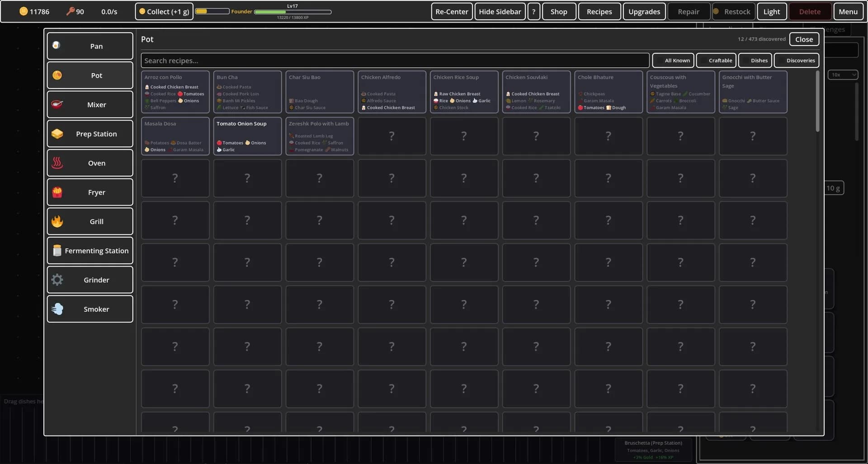This screenshot has height=464, width=868.
Task: Select the Chicken Rice Soup recipe card
Action: click(x=464, y=92)
